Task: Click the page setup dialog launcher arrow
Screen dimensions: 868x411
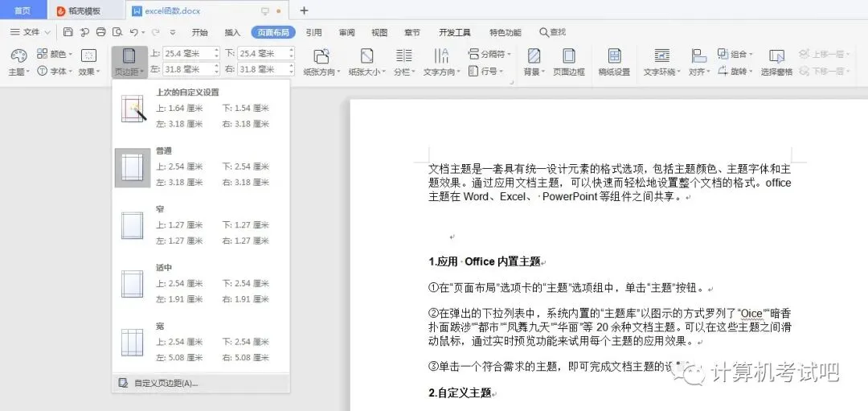Action: (x=512, y=83)
